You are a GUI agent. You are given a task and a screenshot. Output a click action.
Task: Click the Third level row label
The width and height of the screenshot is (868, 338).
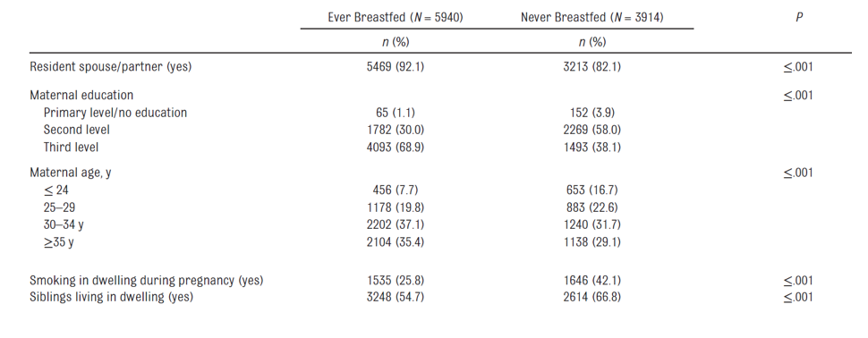pos(71,148)
